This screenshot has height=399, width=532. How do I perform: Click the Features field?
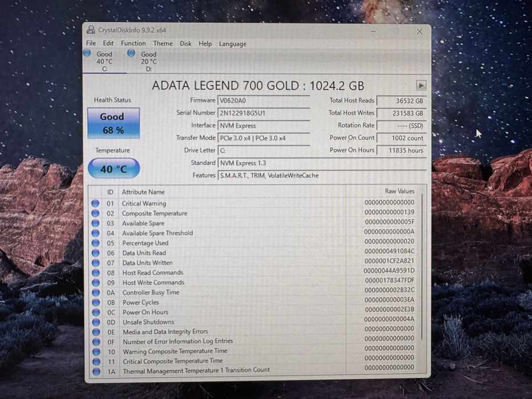click(322, 176)
